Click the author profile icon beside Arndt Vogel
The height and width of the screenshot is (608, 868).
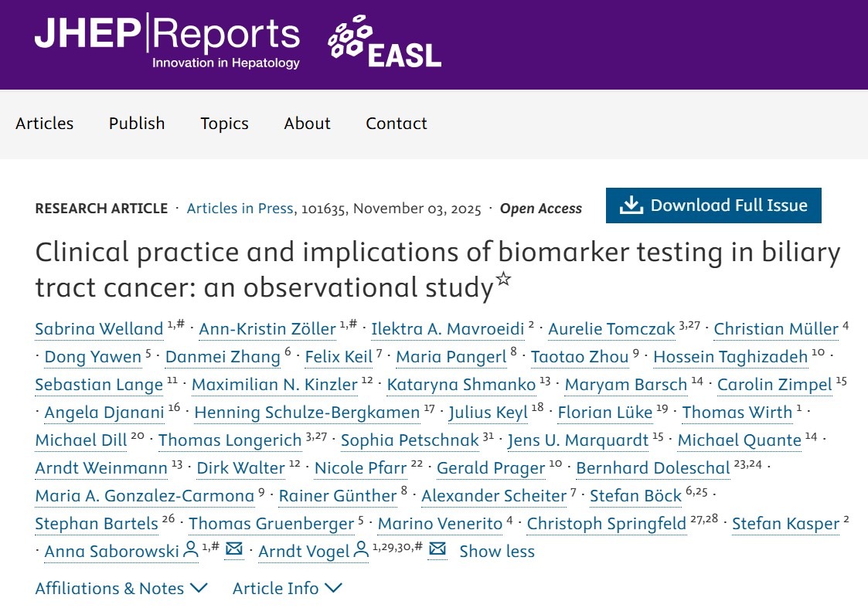pos(361,550)
